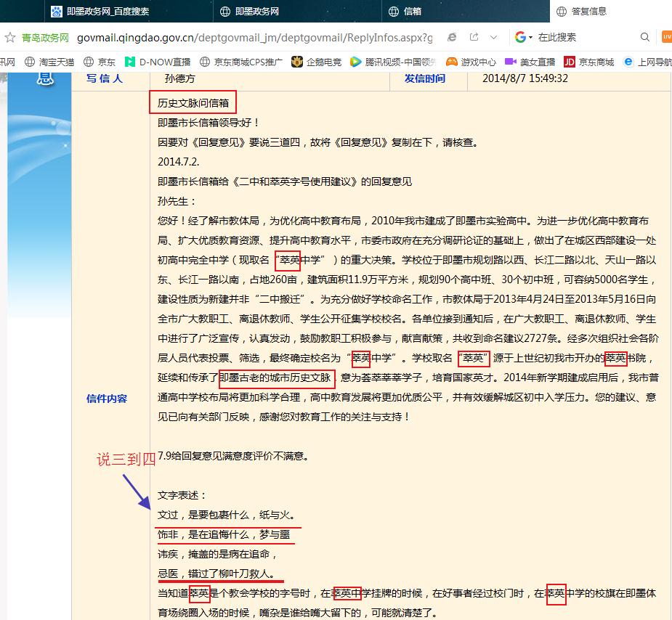This screenshot has height=620, width=672.
Task: Click the line 文字表述：
Action: click(182, 495)
